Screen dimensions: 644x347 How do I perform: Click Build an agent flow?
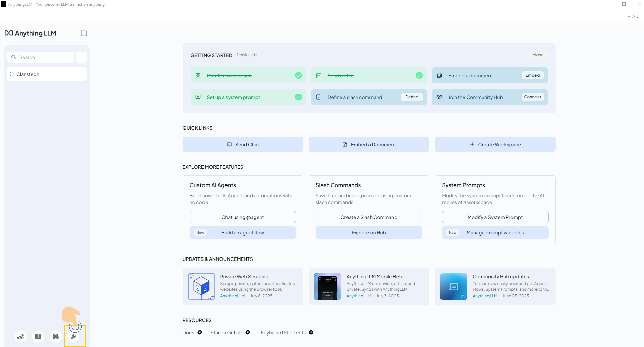click(x=243, y=232)
